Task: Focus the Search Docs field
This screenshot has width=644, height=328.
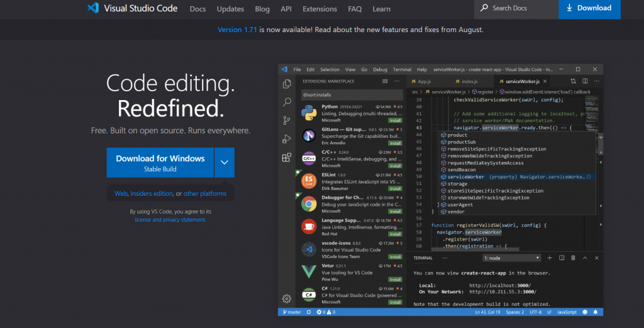Action: point(516,8)
